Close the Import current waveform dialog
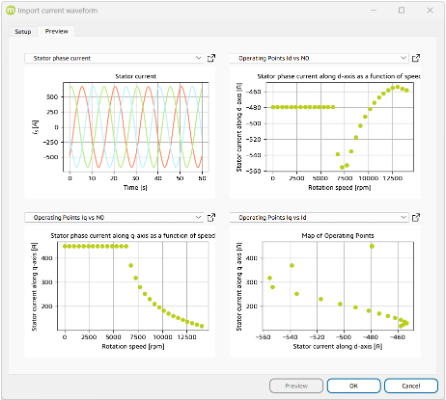 (x=430, y=10)
